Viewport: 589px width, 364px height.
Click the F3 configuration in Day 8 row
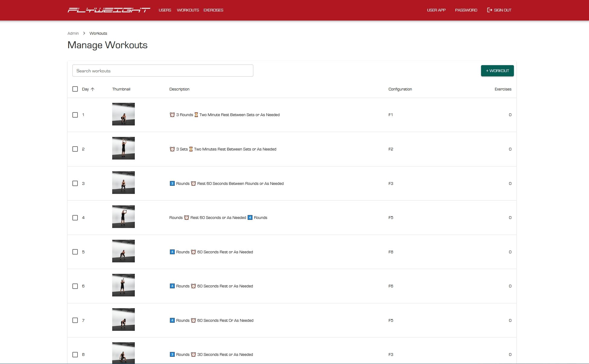(x=391, y=355)
